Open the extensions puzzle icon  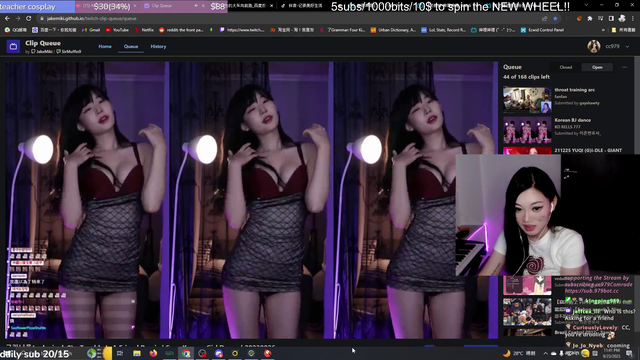[x=590, y=18]
